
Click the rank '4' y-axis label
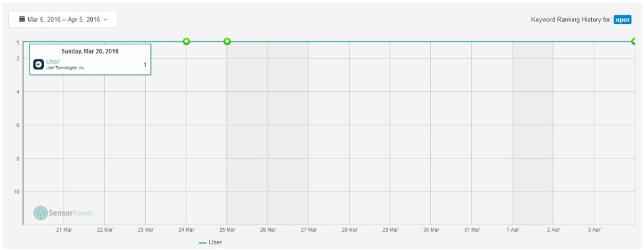(x=18, y=92)
